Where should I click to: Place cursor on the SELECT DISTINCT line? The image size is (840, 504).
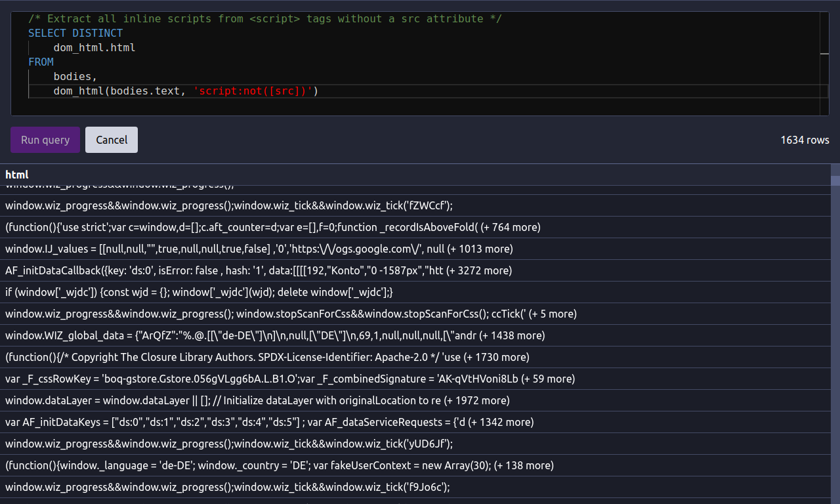click(x=75, y=33)
